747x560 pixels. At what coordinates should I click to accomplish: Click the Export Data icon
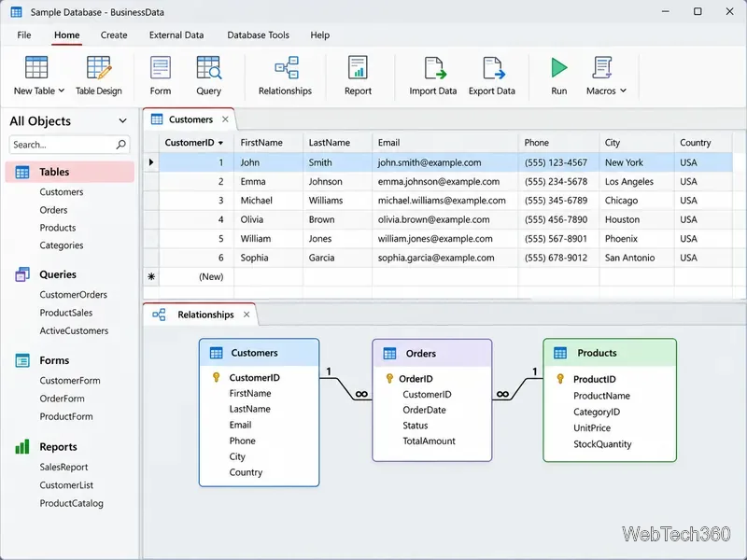coord(494,67)
